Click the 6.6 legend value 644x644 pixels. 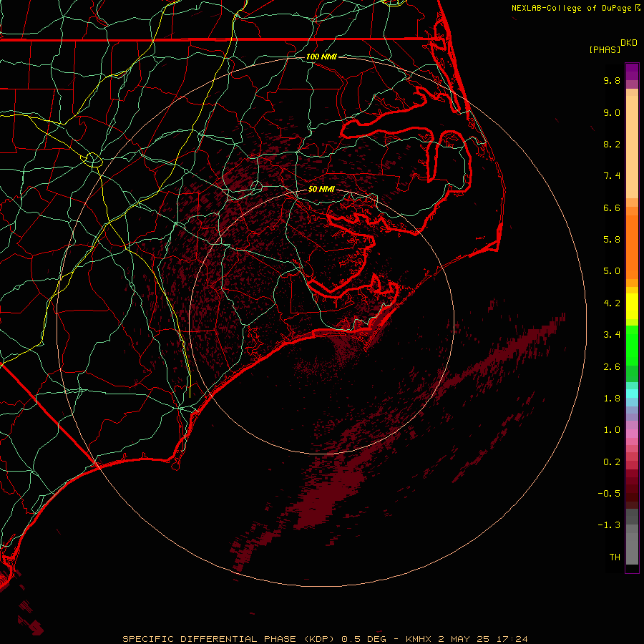612,208
